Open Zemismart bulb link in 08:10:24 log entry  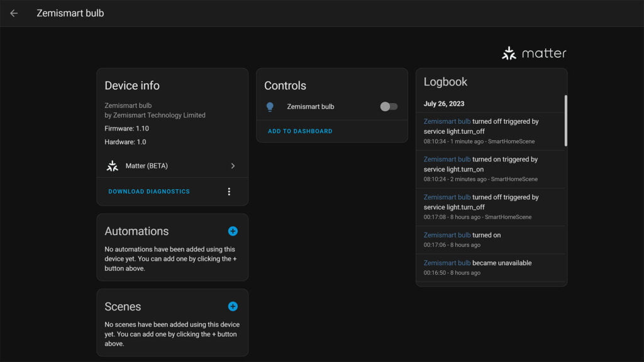pos(447,159)
